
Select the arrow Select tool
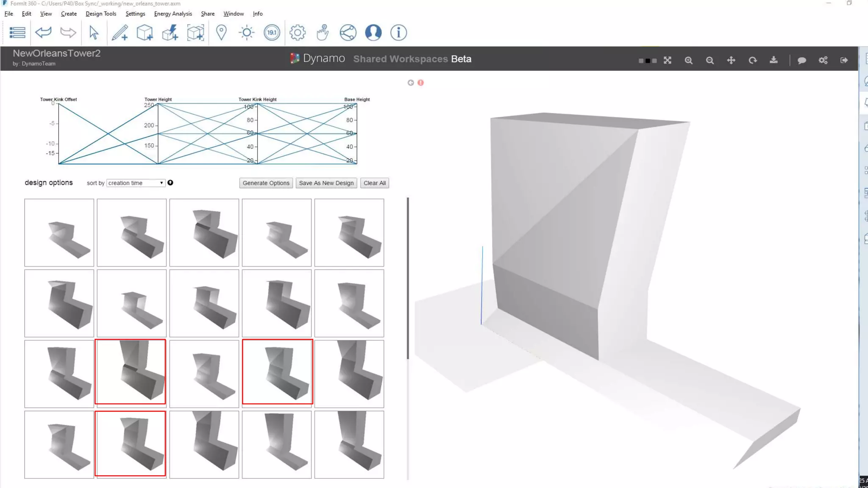point(94,33)
